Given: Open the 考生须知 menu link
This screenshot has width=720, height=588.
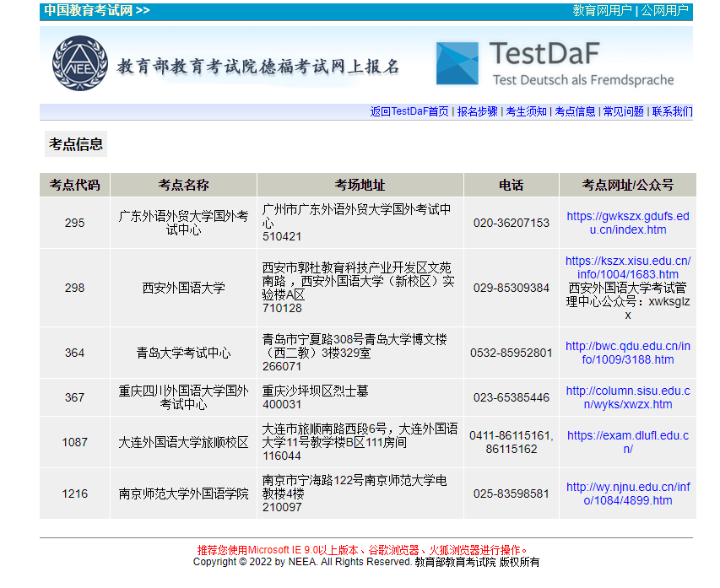Looking at the screenshot, I should click(526, 111).
